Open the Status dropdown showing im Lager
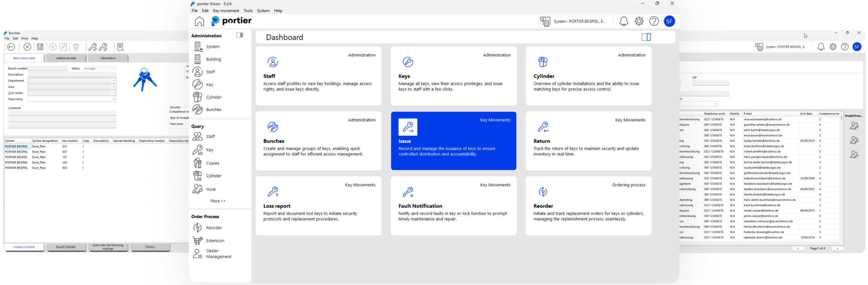This screenshot has width=868, height=285. pyautogui.click(x=100, y=68)
